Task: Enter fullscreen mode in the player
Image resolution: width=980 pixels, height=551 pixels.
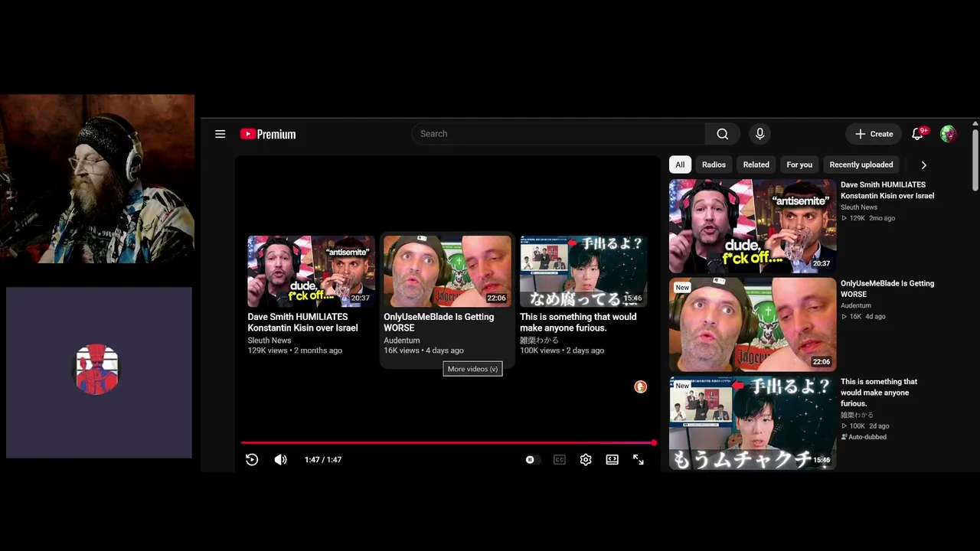Action: coord(639,459)
